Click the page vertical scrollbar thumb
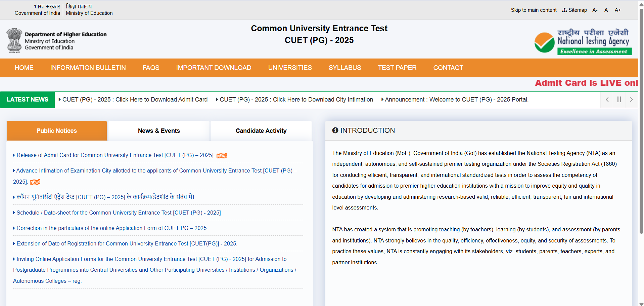This screenshot has height=306, width=644. point(641,121)
